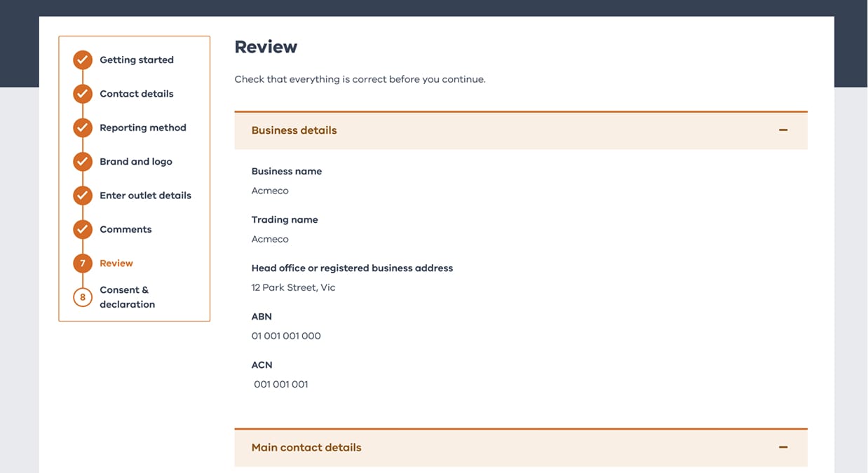Navigate to Reporting method step

pos(143,128)
